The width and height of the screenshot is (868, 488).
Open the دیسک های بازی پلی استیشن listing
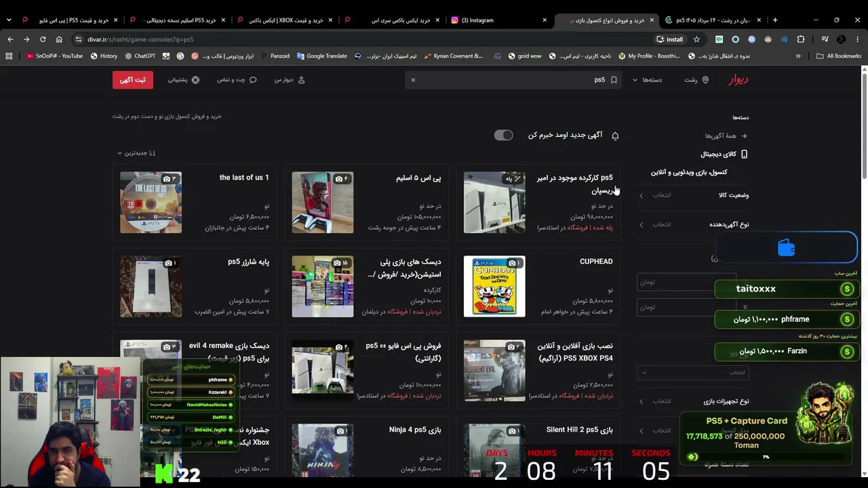367,287
